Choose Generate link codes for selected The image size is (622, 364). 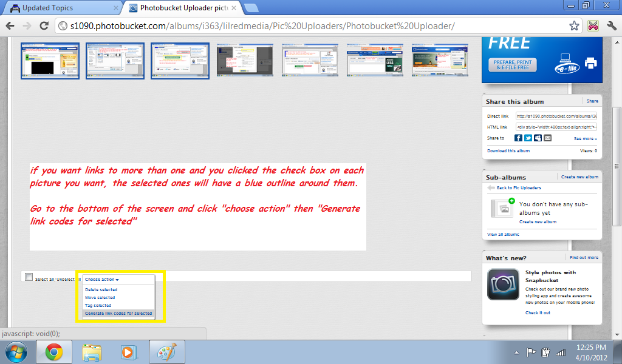point(118,314)
